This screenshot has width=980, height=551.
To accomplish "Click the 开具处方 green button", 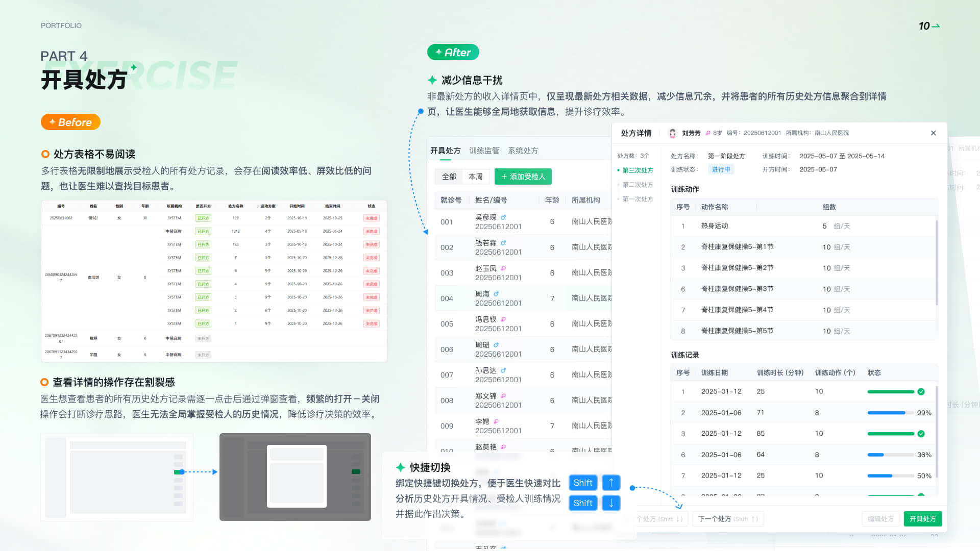I will point(922,519).
